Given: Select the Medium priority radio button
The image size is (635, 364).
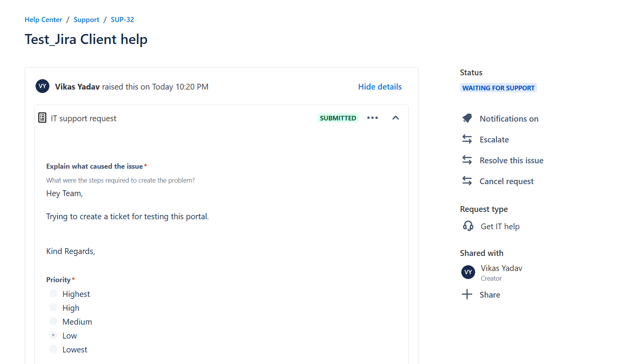Looking at the screenshot, I should coord(53,322).
